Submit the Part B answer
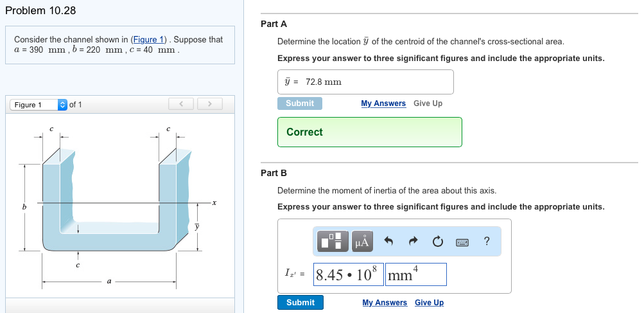Image resolution: width=644 pixels, height=313 pixels. (x=300, y=302)
